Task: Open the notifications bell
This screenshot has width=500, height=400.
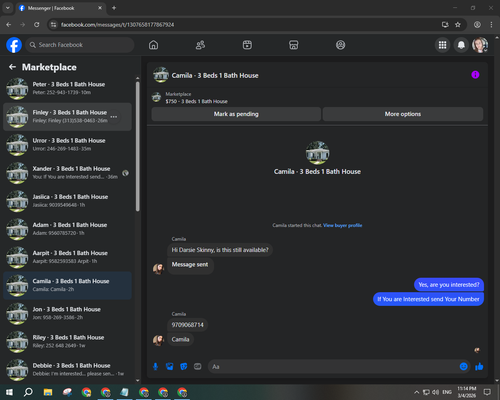Action: pos(461,45)
